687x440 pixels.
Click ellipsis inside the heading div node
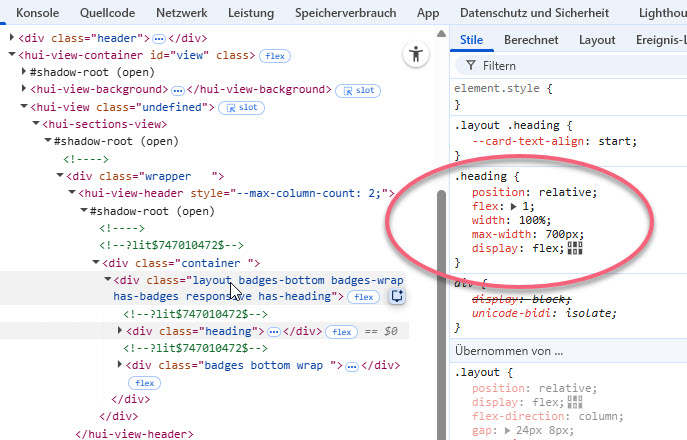coord(274,331)
